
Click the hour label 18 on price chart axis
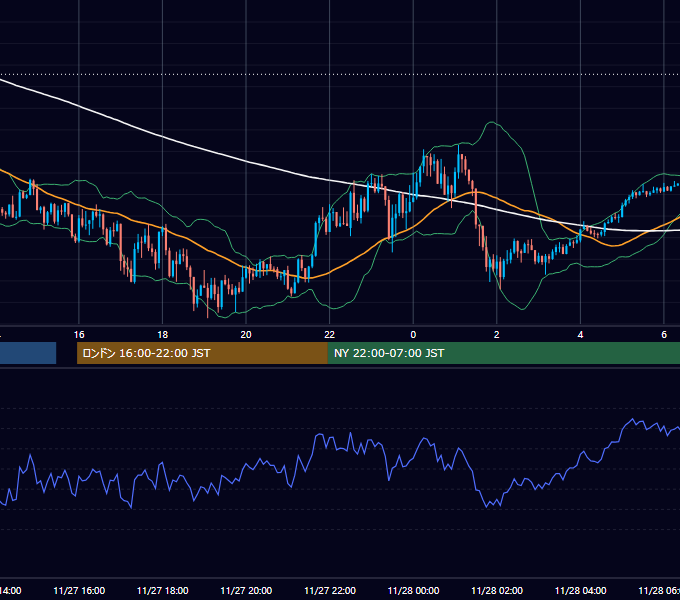coord(162,335)
